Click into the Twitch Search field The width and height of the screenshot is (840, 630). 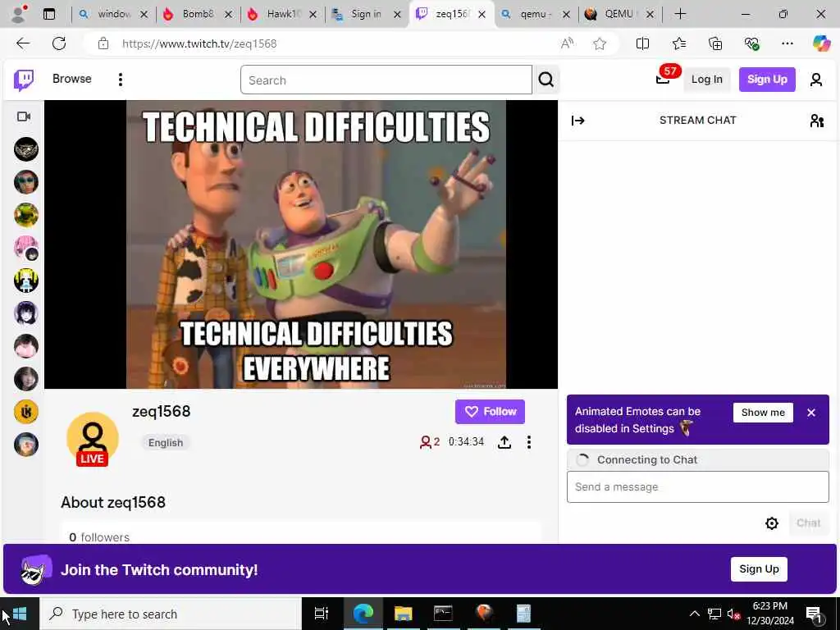pyautogui.click(x=386, y=80)
